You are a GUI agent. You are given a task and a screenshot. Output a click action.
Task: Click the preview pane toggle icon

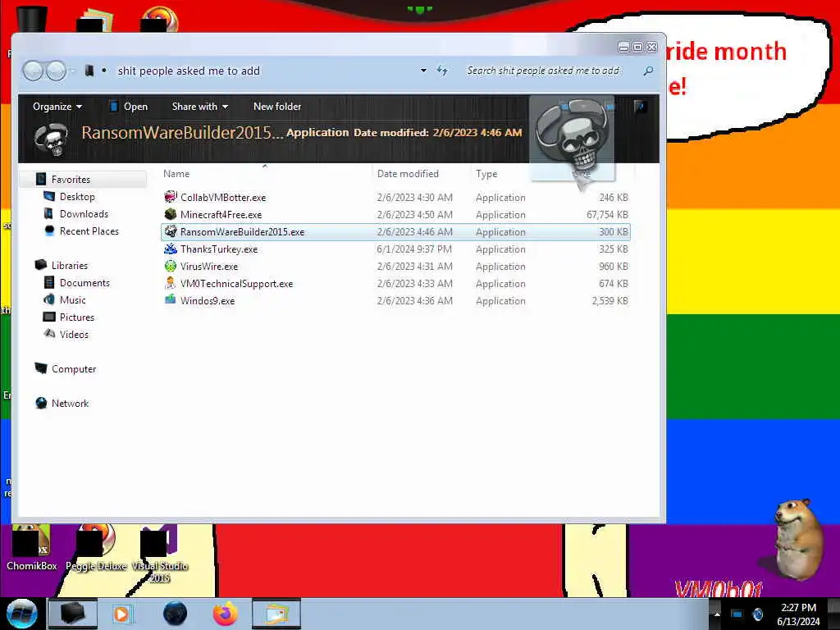(x=638, y=106)
